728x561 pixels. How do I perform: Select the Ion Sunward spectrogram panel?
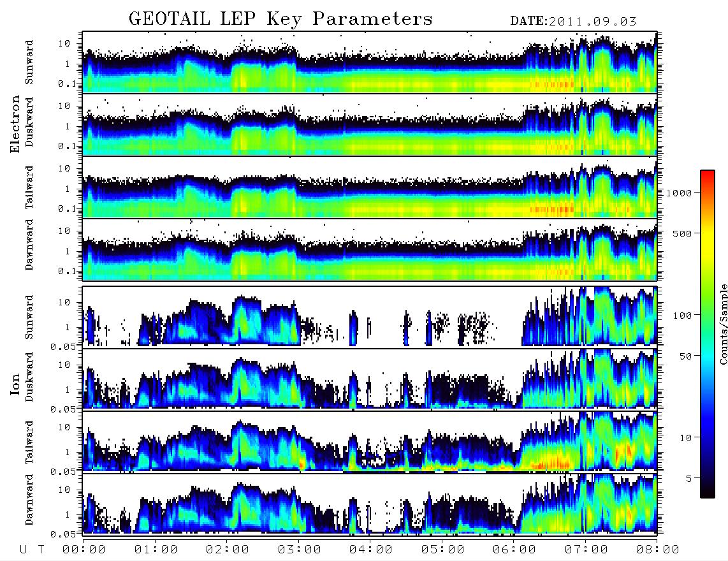[370, 316]
